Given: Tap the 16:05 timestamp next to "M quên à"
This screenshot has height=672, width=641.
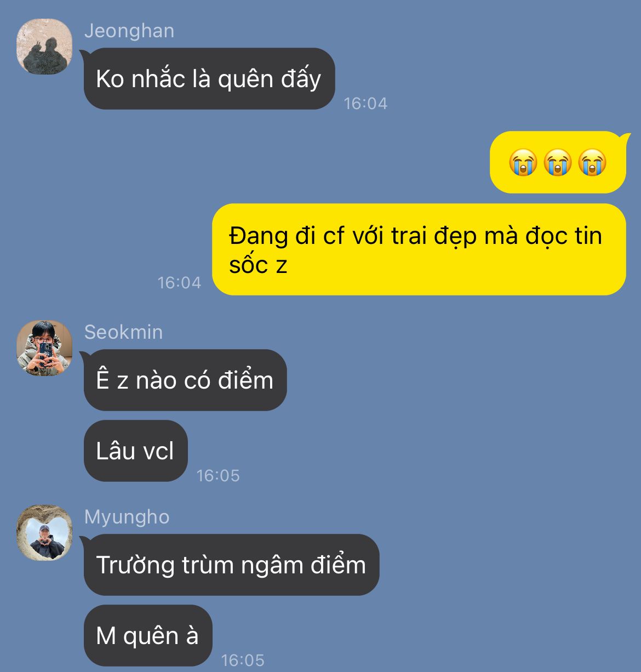Looking at the screenshot, I should click(243, 660).
